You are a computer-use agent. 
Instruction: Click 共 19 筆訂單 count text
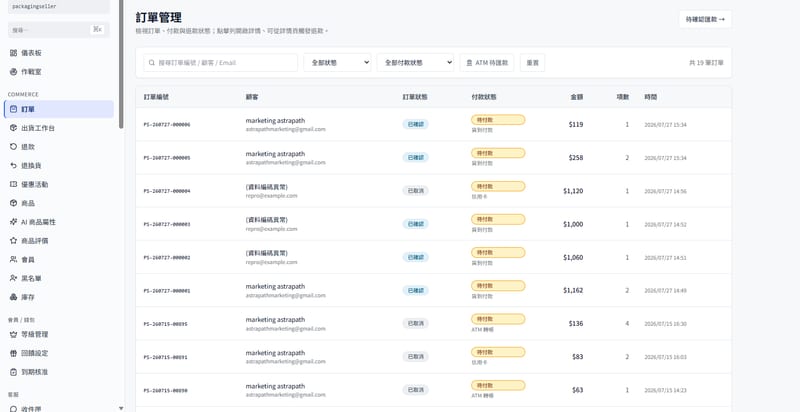click(706, 63)
